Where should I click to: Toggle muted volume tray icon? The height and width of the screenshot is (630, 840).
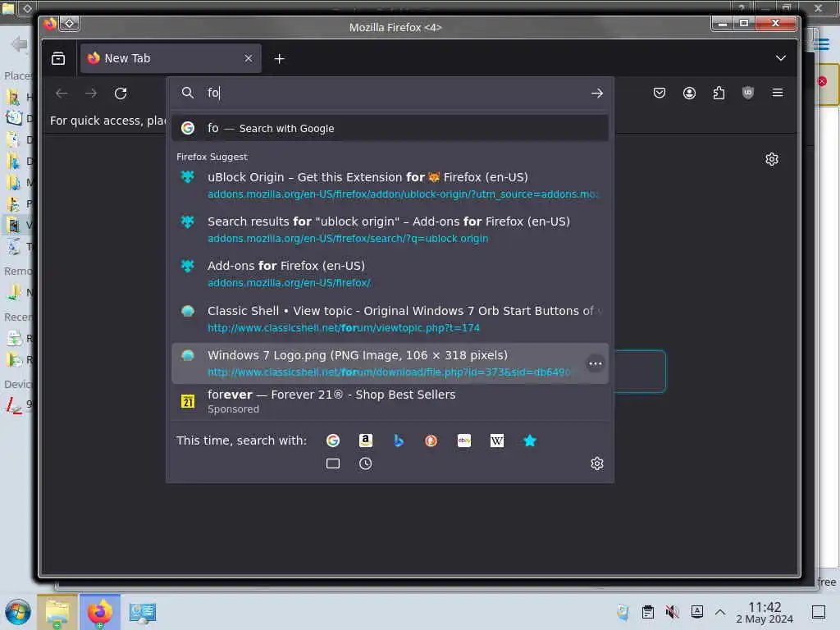point(672,612)
